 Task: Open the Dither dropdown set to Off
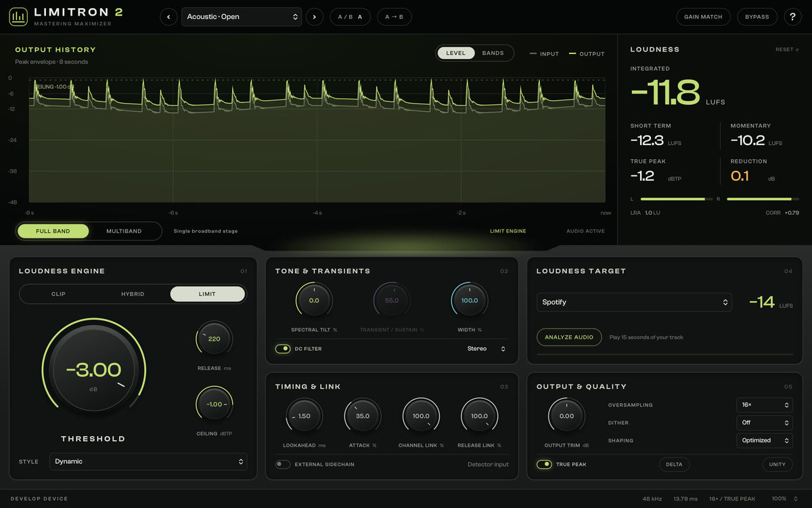click(765, 423)
